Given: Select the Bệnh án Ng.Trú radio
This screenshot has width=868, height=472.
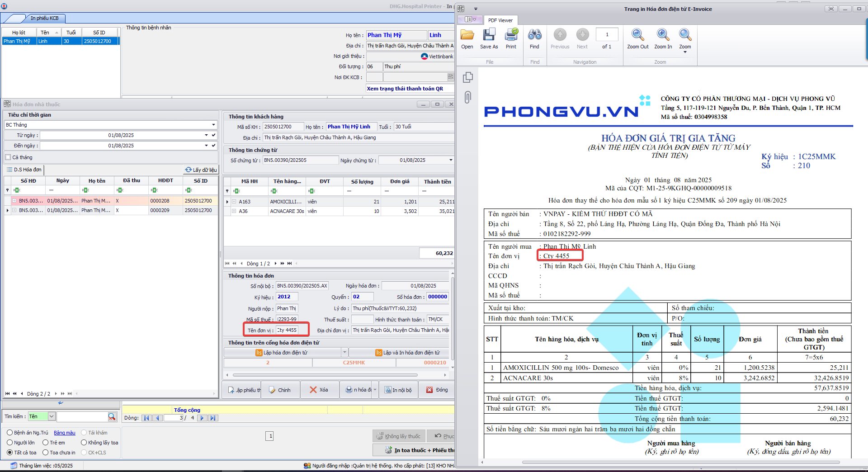Looking at the screenshot, I should tap(9, 433).
